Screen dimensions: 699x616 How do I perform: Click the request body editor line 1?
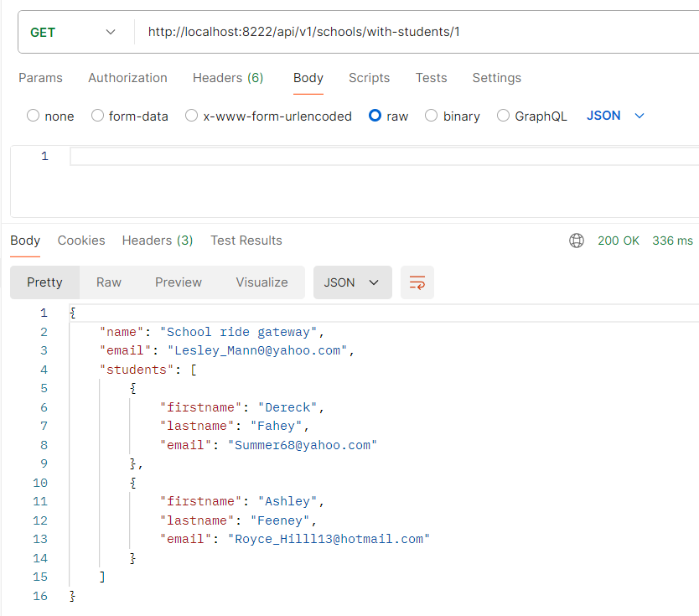pos(384,157)
